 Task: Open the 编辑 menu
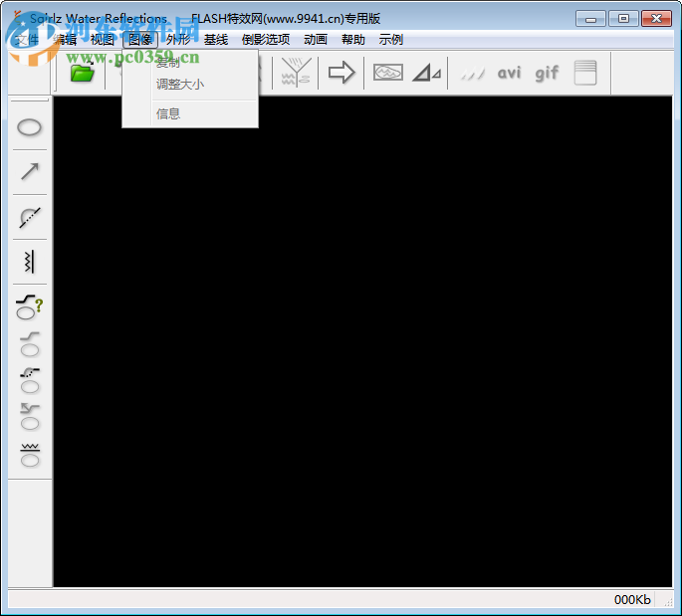pyautogui.click(x=65, y=40)
